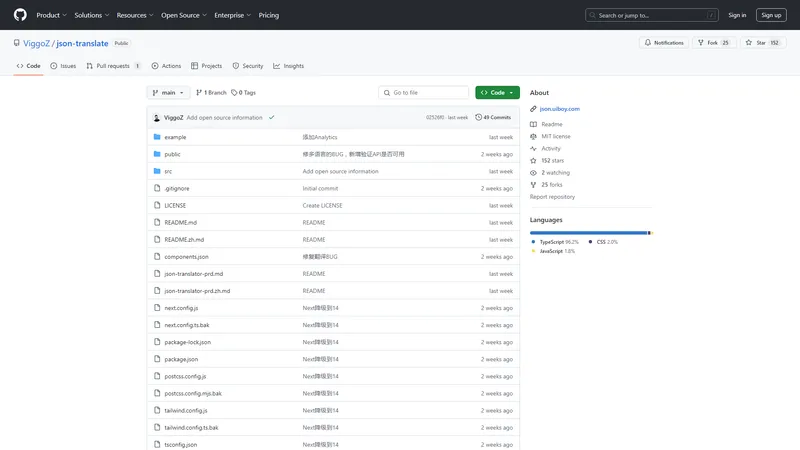This screenshot has height=450, width=800.
Task: Click the .gitignore file icon
Action: 157,188
